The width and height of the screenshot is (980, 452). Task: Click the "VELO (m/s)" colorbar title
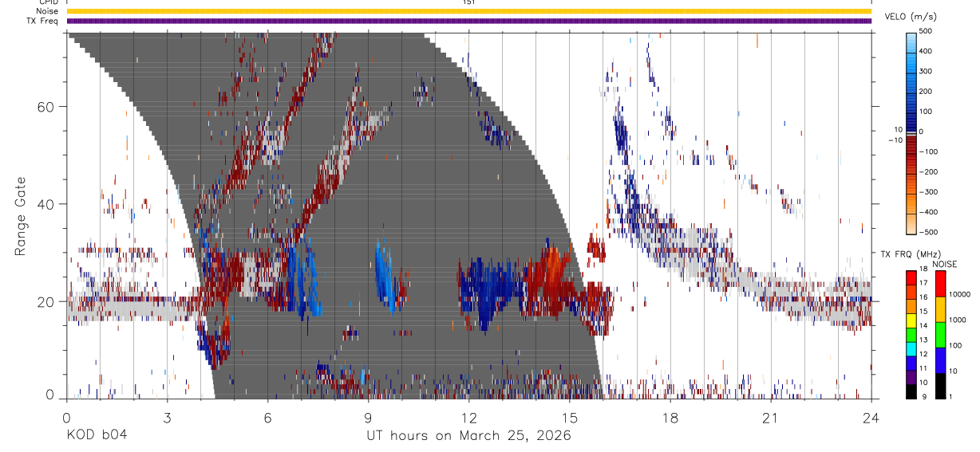(x=911, y=18)
